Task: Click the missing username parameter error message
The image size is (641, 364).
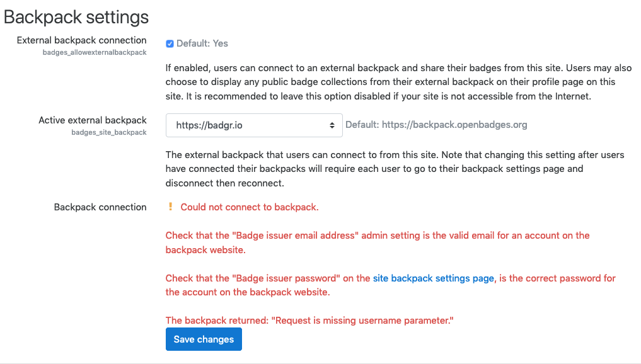Action: [x=309, y=321]
